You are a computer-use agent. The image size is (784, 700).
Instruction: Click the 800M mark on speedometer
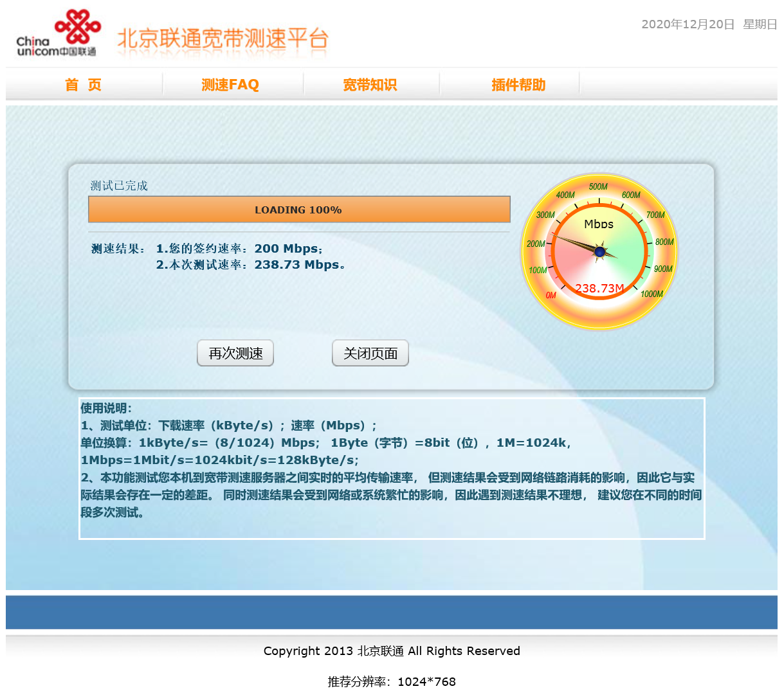coord(664,242)
